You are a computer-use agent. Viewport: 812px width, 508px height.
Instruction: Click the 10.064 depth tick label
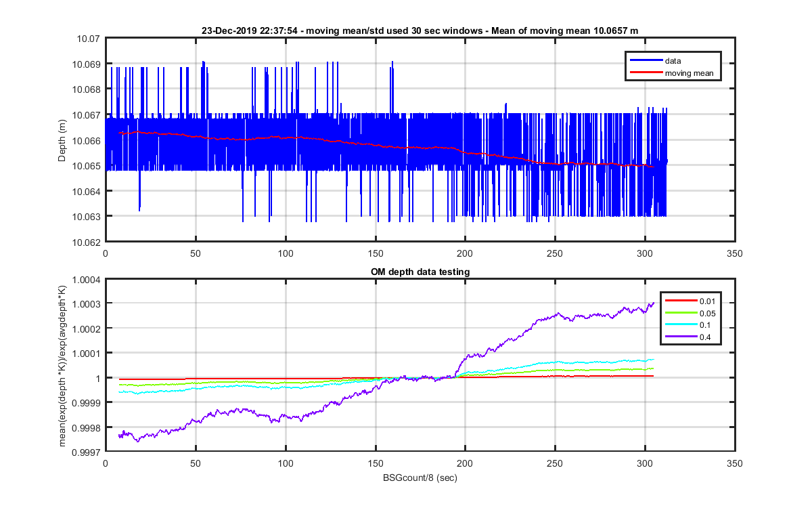(87, 191)
